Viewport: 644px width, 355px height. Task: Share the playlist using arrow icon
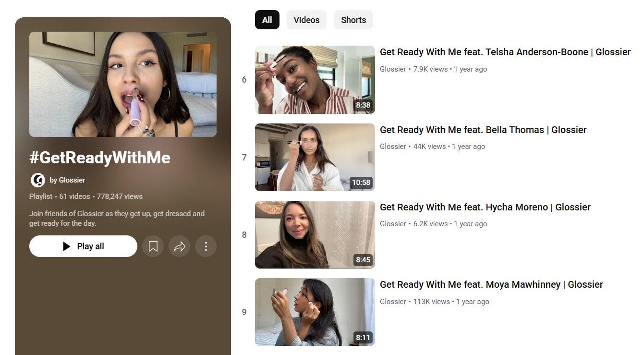(180, 246)
